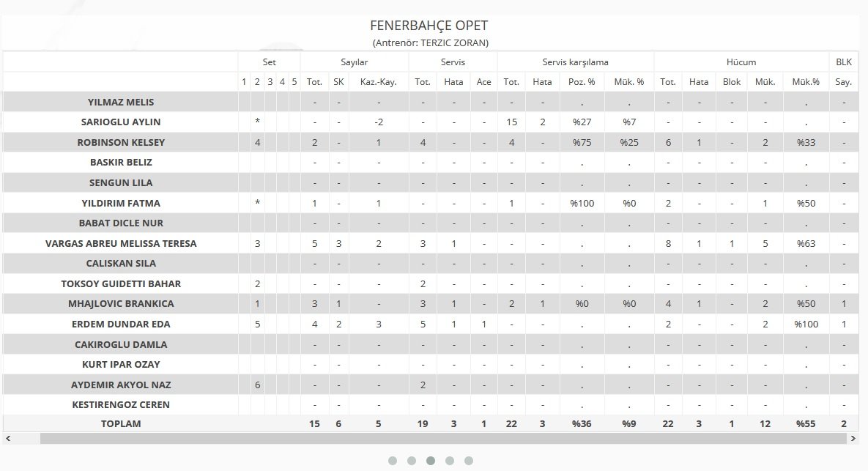Click the "Kaz.-Kay." column header

coord(379,82)
